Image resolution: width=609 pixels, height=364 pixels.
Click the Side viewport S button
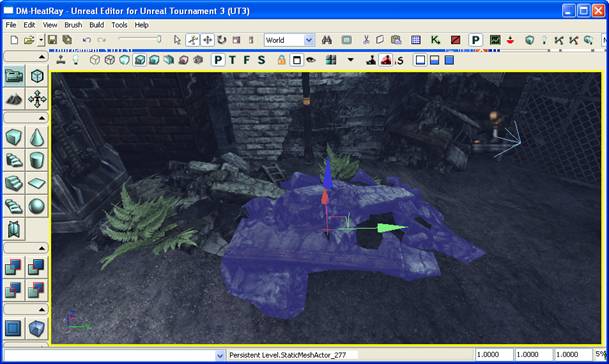(x=261, y=60)
